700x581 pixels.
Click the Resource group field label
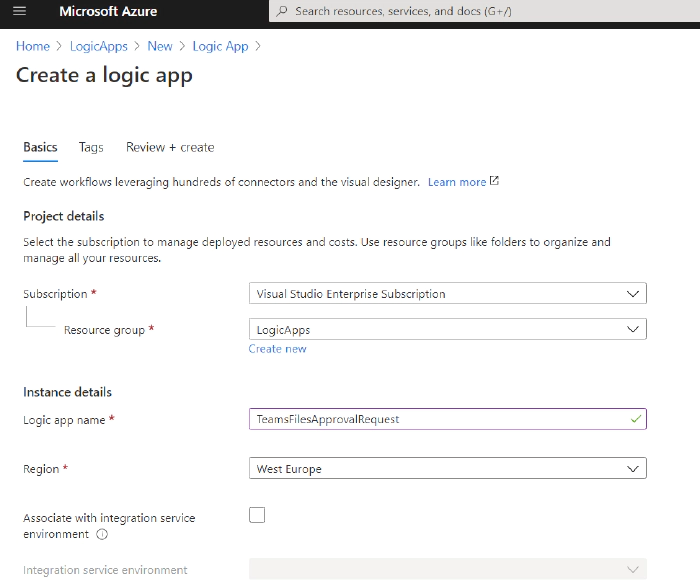(104, 330)
